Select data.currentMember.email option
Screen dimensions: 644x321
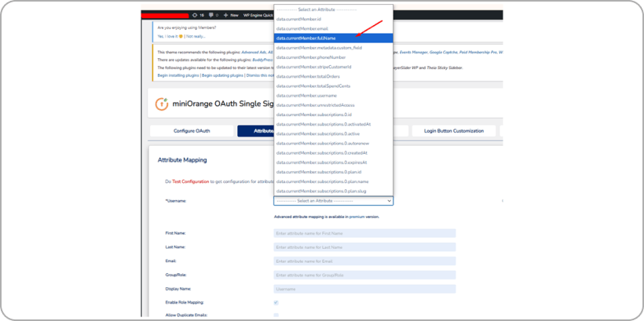(334, 29)
